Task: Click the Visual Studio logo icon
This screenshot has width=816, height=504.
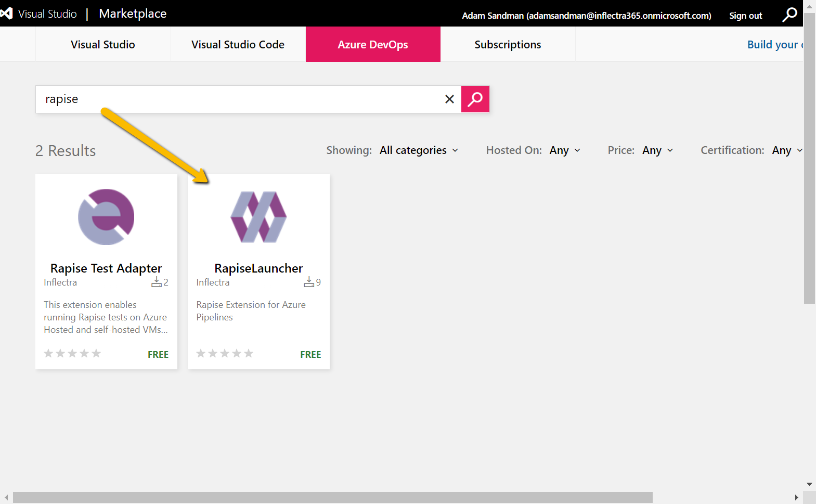Action: click(x=6, y=14)
